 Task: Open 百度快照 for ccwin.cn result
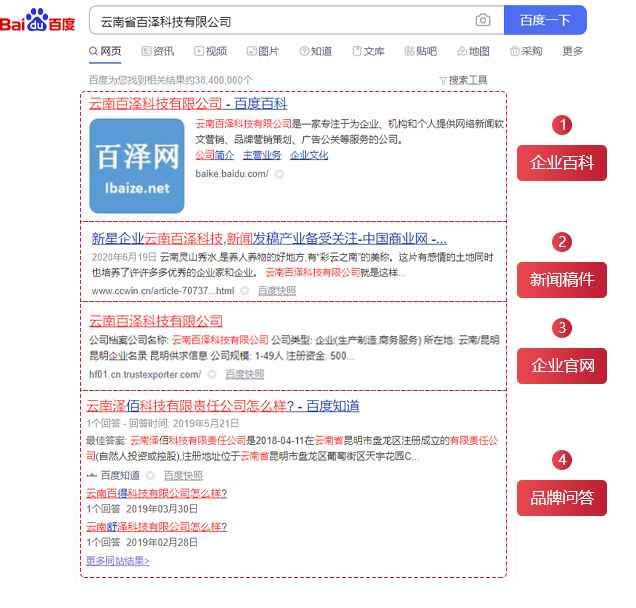coord(277,291)
